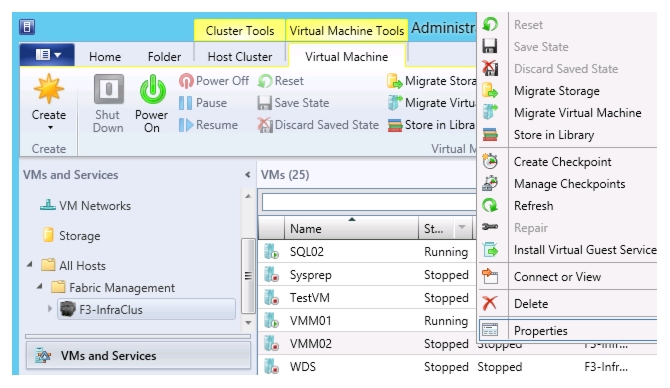Open the application menu button
670x388 pixels.
[47, 55]
